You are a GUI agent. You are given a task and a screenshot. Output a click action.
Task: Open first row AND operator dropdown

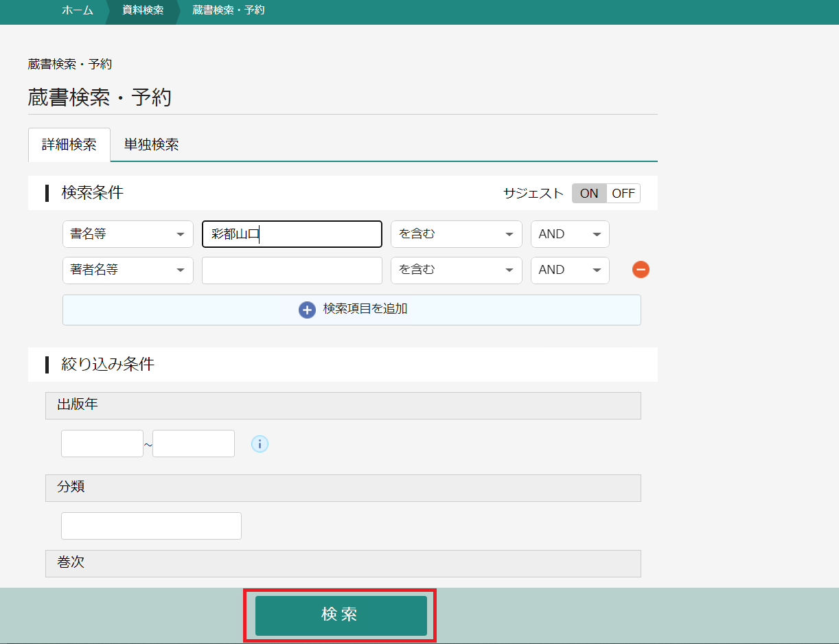pyautogui.click(x=569, y=234)
